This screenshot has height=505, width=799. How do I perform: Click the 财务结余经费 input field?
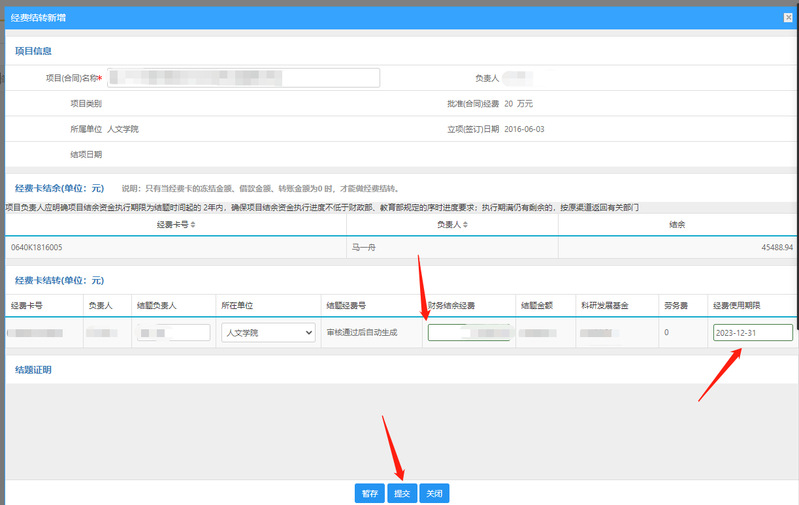[468, 332]
